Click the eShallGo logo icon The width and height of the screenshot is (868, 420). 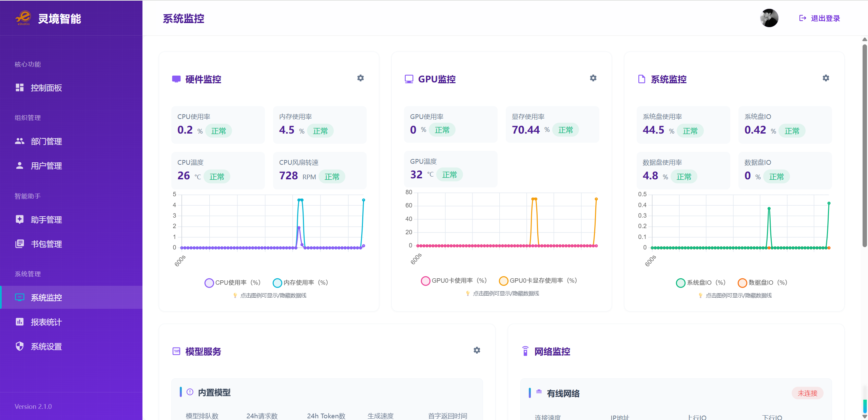pos(23,18)
